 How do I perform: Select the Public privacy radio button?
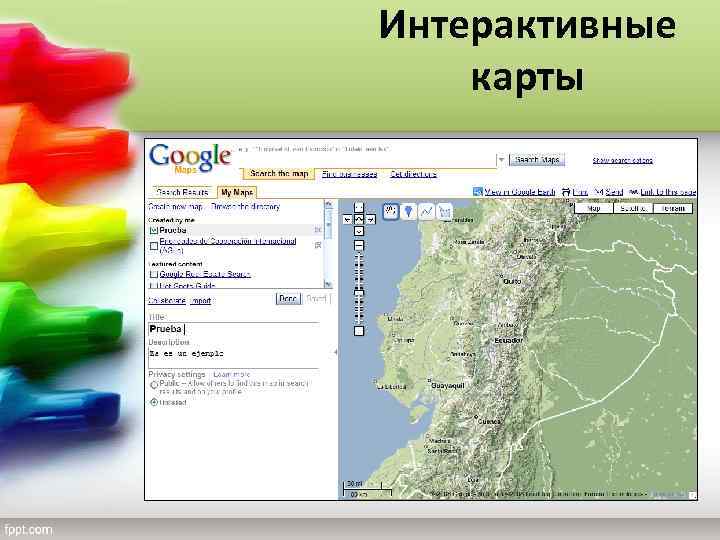coord(154,385)
